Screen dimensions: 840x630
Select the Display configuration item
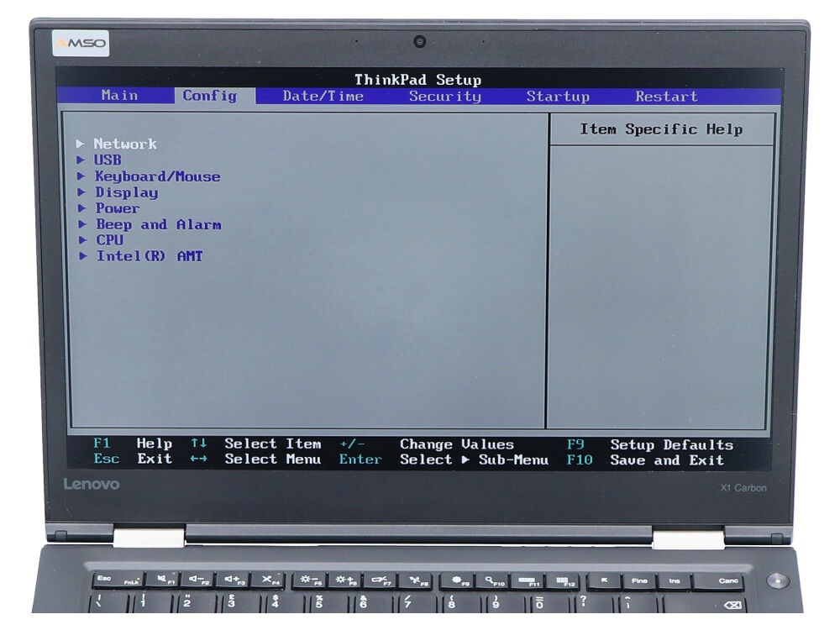(126, 192)
